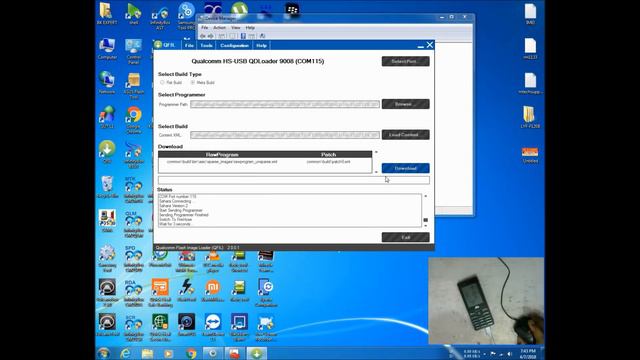Click the Exit button in QFIL
640x360 pixels.
point(405,237)
